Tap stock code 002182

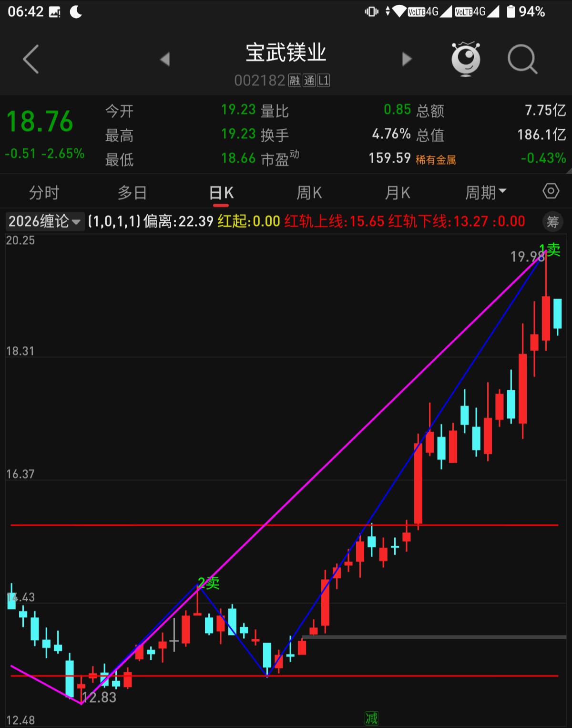click(x=259, y=81)
